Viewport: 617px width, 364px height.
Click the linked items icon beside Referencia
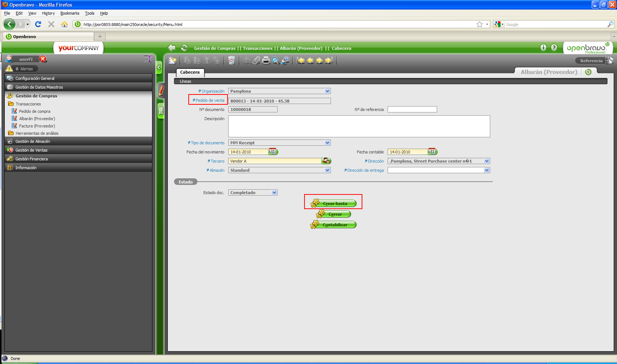tap(609, 60)
